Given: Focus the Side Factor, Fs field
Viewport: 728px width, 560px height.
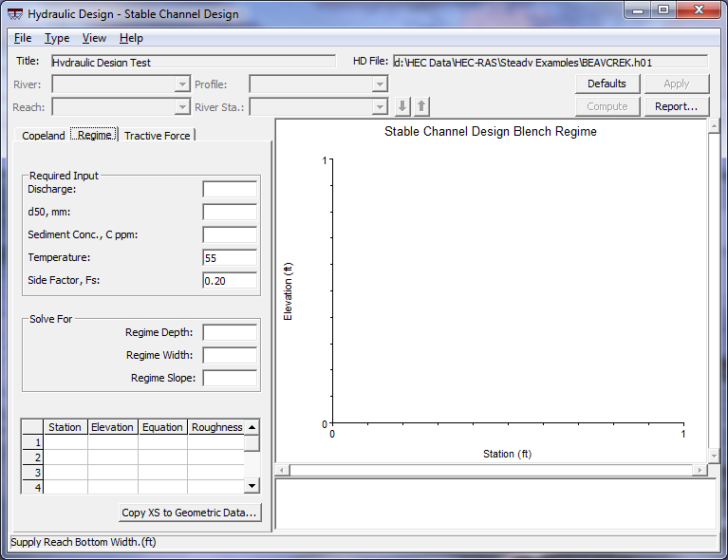Looking at the screenshot, I should pyautogui.click(x=230, y=280).
